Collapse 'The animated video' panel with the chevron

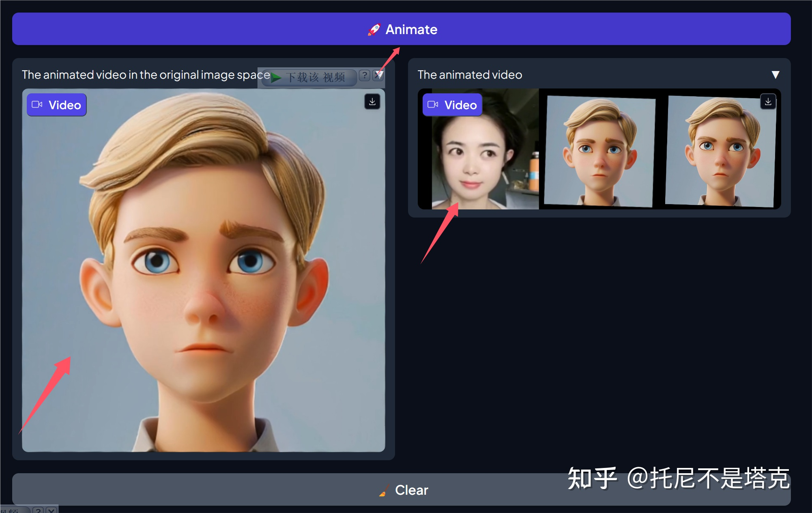point(775,75)
